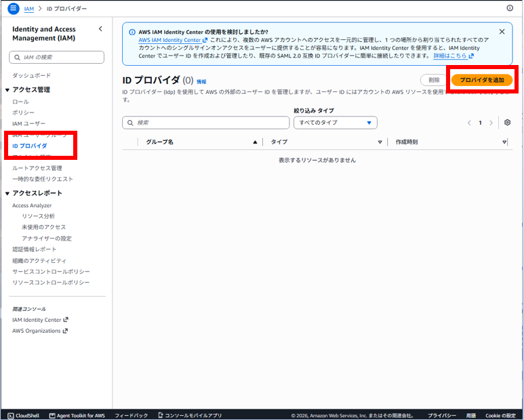524x420 pixels.
Task: Click the 表示するリソースがありません message text
Action: [317, 161]
